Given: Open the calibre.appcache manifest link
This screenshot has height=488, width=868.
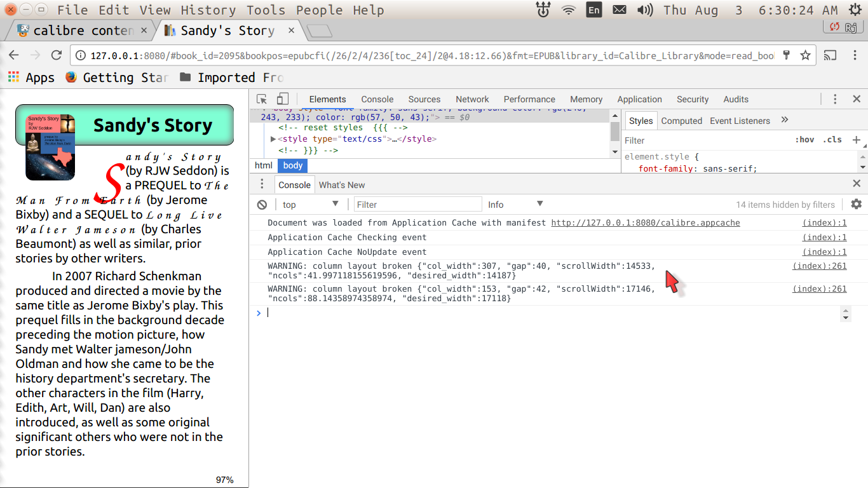Looking at the screenshot, I should pos(645,222).
